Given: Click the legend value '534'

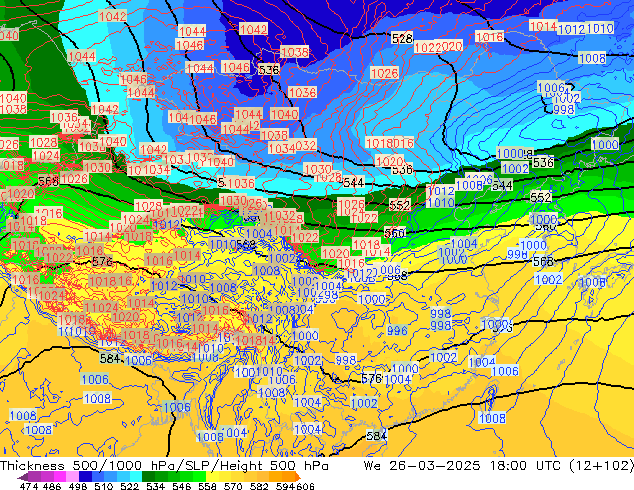Looking at the screenshot, I should tap(156, 486).
